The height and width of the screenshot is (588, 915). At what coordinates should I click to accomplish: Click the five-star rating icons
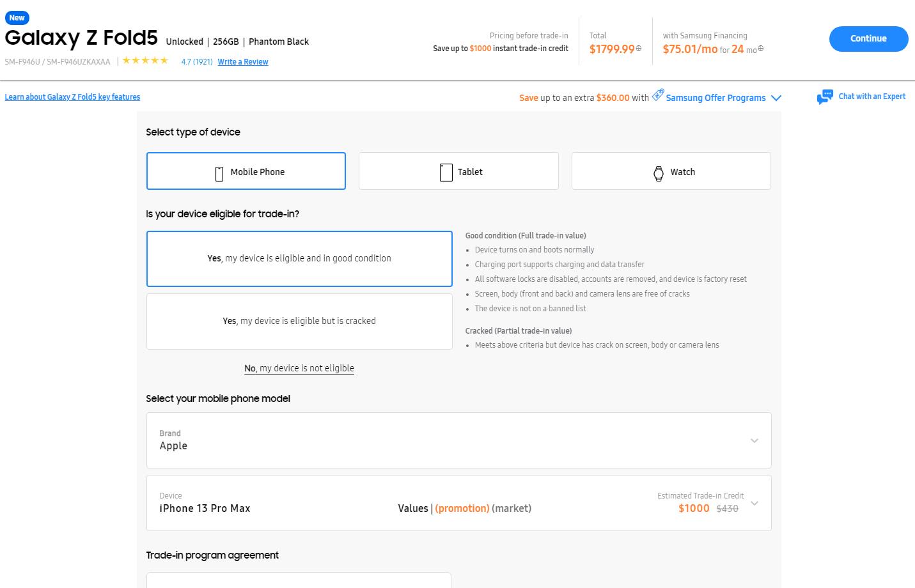point(145,61)
